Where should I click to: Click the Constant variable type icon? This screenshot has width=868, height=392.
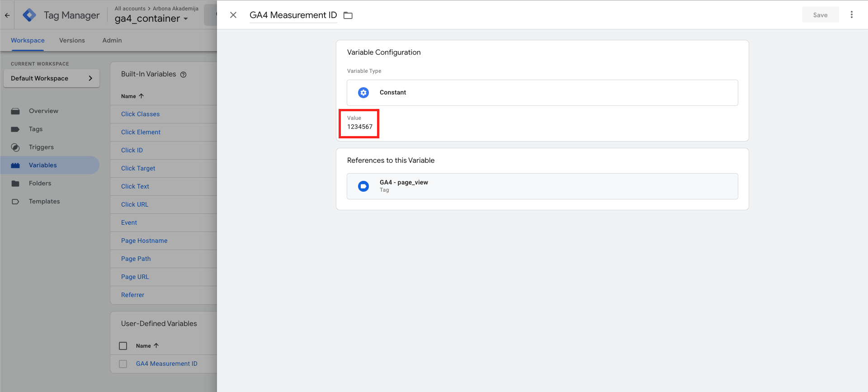(x=363, y=93)
